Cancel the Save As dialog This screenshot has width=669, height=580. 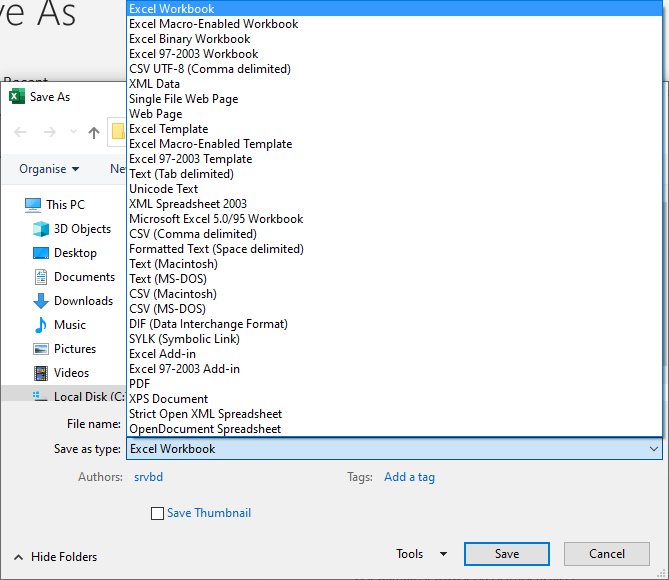coord(607,554)
